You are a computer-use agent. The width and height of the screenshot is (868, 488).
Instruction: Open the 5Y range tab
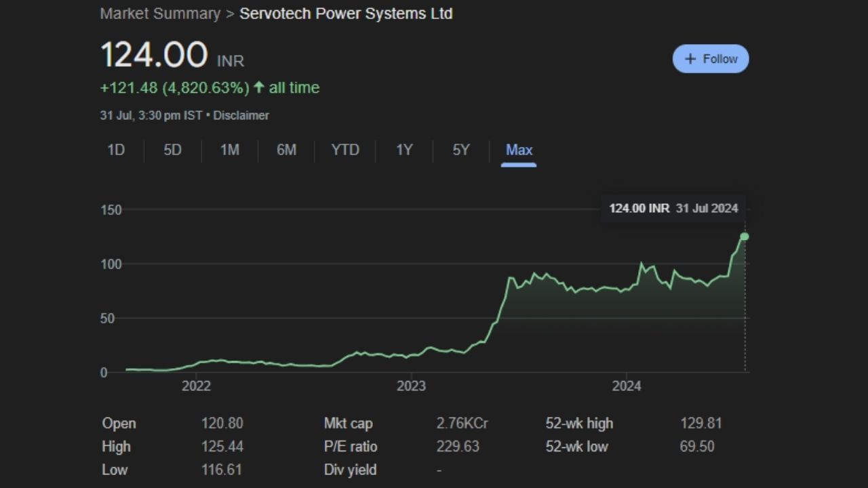pos(461,150)
